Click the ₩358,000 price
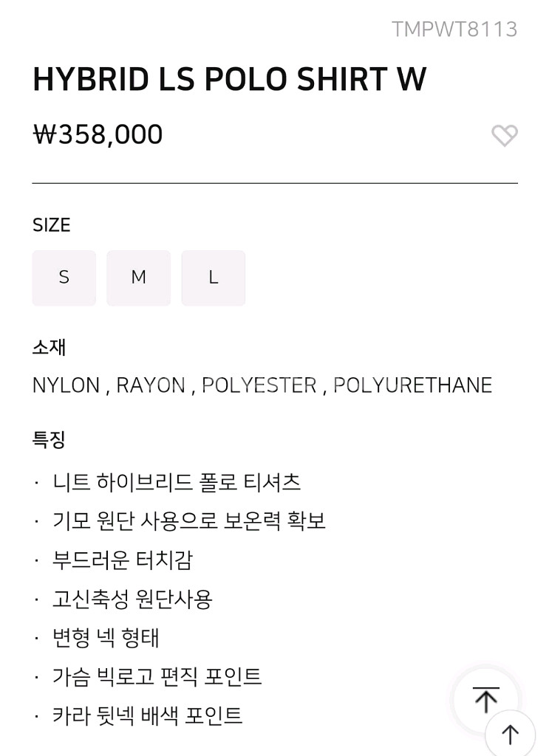The height and width of the screenshot is (756, 549). [x=98, y=134]
